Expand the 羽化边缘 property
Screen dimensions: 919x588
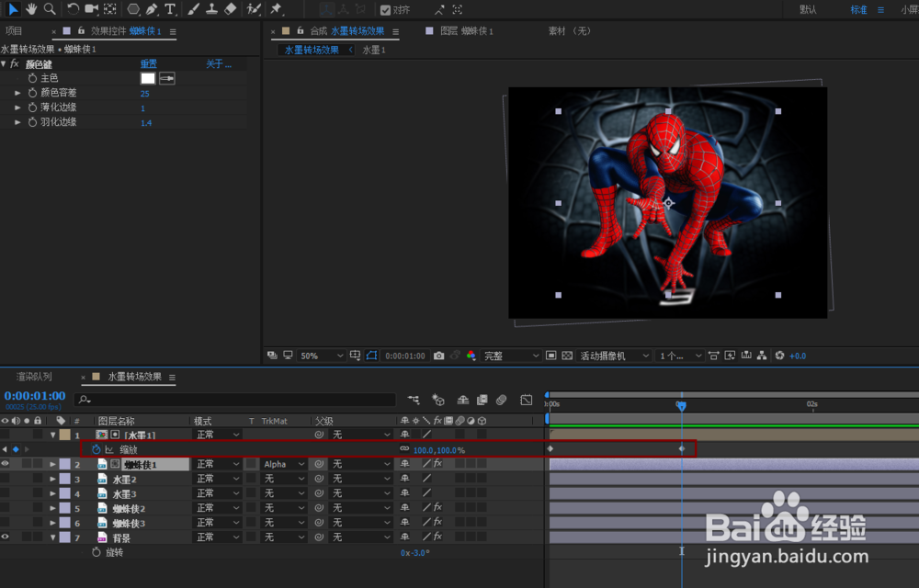pos(17,122)
